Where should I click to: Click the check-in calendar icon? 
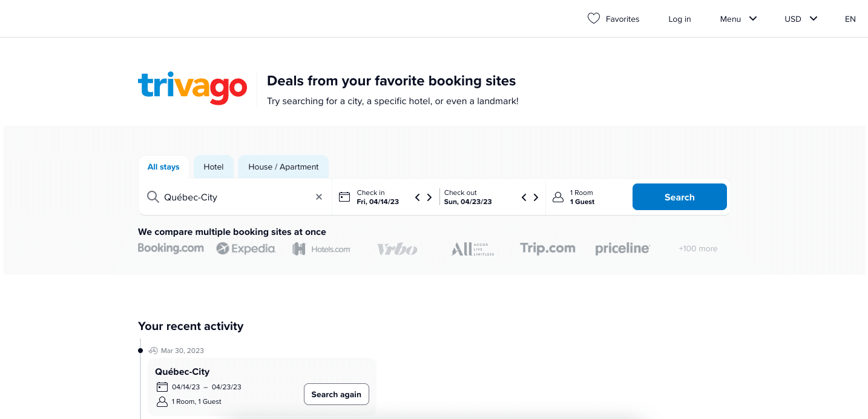pos(344,197)
